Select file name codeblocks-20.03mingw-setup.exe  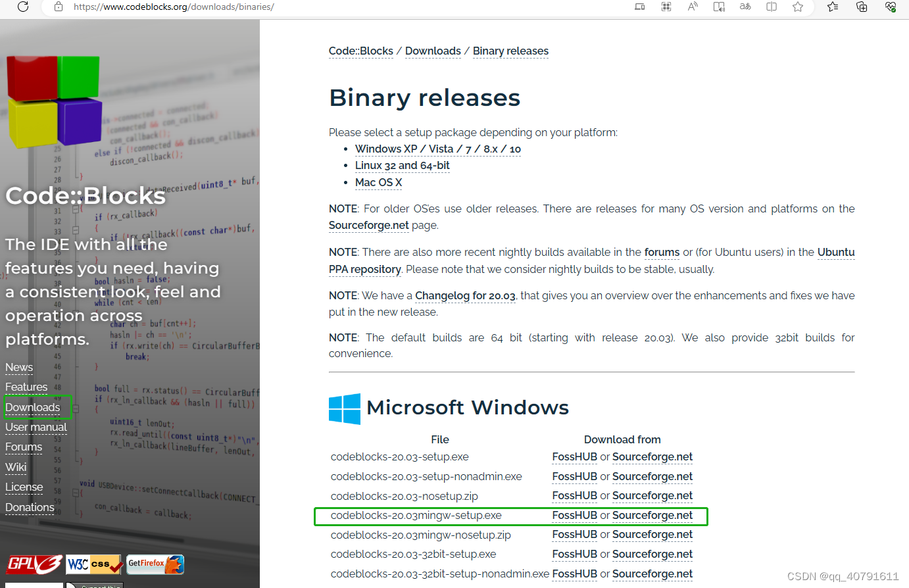(x=416, y=515)
